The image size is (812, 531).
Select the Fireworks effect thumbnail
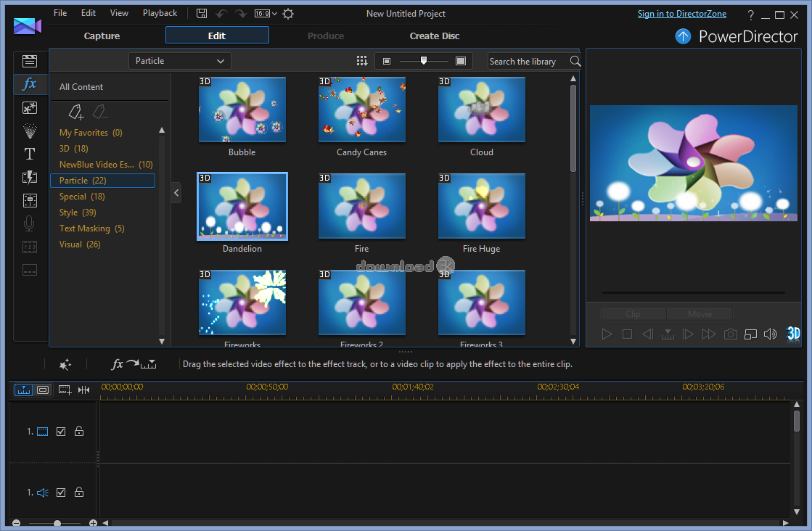point(242,302)
